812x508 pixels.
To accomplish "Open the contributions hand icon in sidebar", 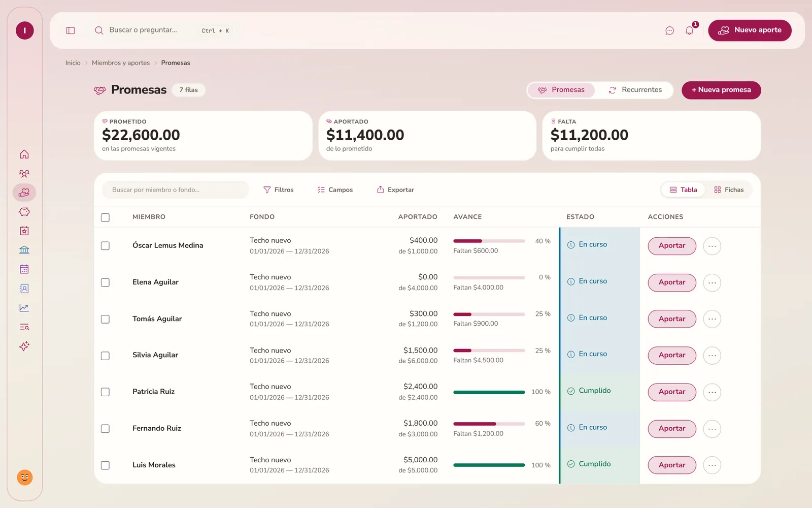I will point(24,193).
